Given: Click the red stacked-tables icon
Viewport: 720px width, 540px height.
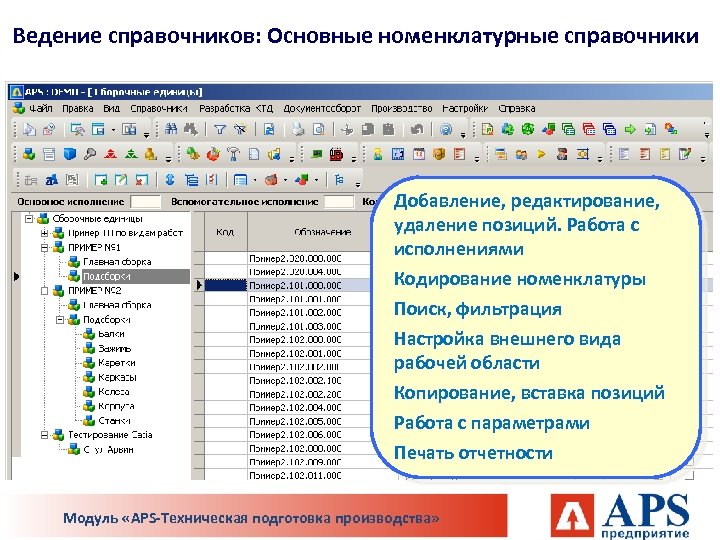Looking at the screenshot, I should 589,129.
